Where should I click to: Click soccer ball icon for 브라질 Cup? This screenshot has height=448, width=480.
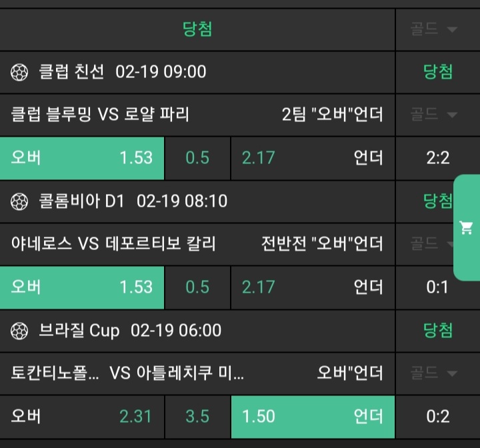pyautogui.click(x=20, y=330)
